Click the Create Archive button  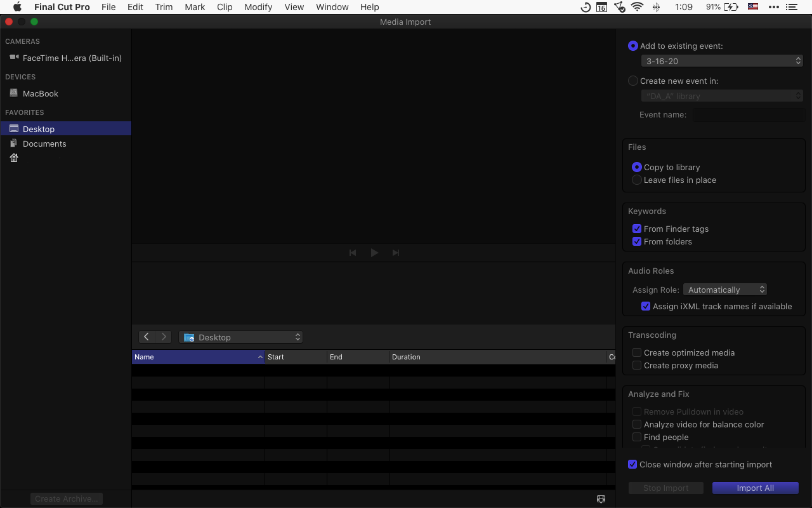coord(66,498)
